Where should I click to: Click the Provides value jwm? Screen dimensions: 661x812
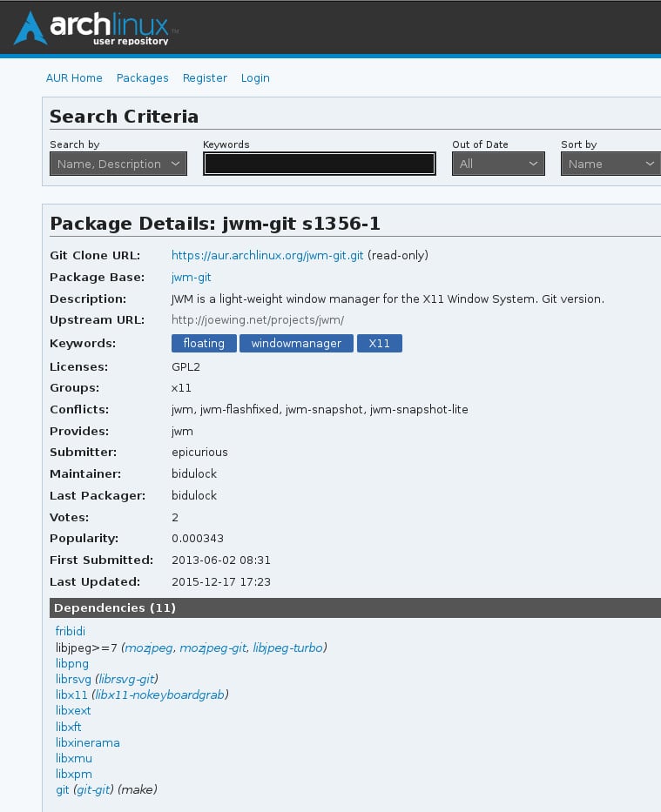tap(182, 432)
